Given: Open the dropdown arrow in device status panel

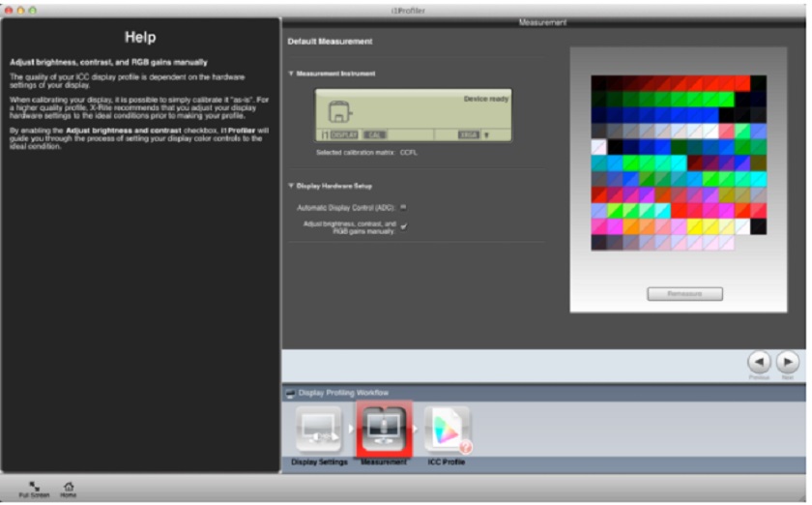Looking at the screenshot, I should (486, 134).
